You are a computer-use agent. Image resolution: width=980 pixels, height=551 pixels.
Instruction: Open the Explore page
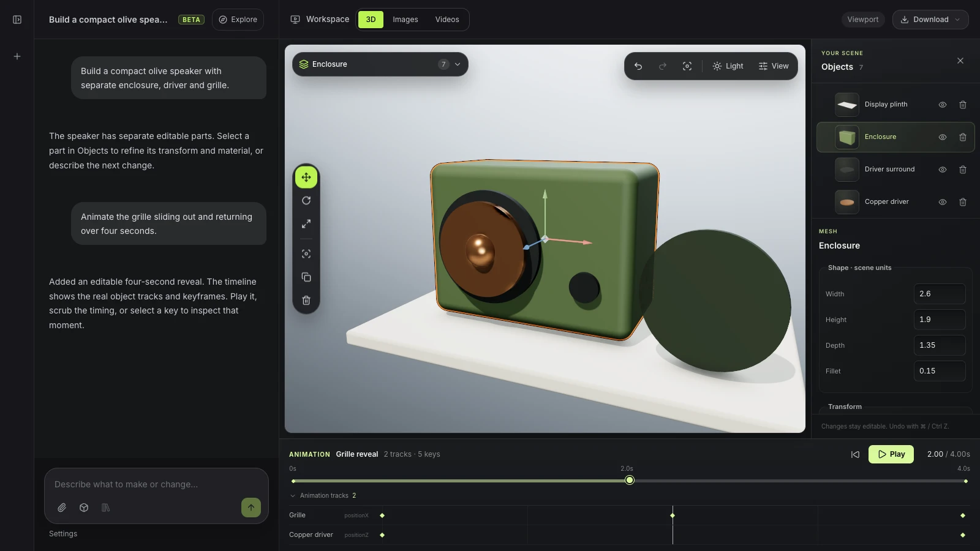[x=238, y=20]
